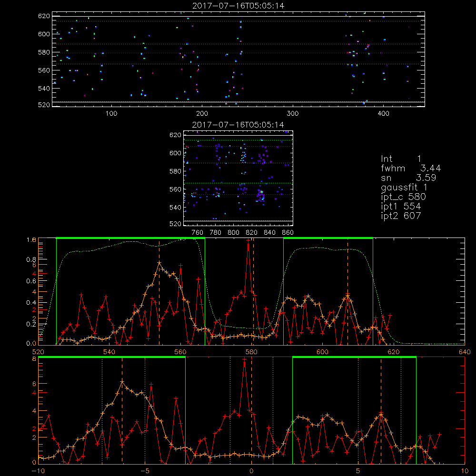Click y-axis label 600 on top plot

(44, 34)
